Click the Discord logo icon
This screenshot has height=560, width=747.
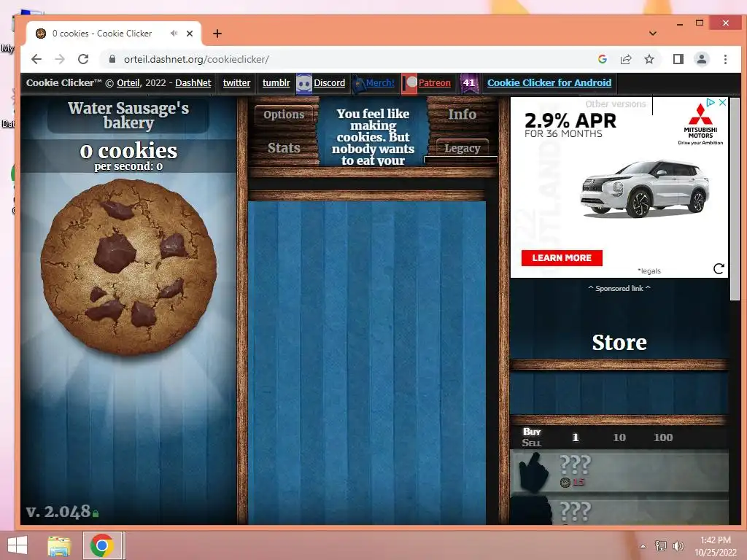304,83
